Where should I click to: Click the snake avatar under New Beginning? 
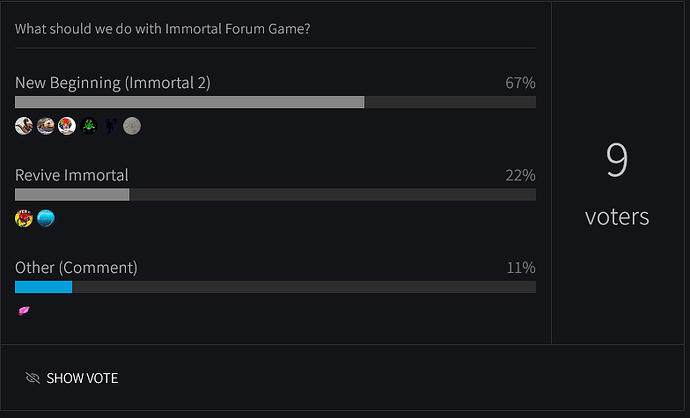[x=24, y=126]
